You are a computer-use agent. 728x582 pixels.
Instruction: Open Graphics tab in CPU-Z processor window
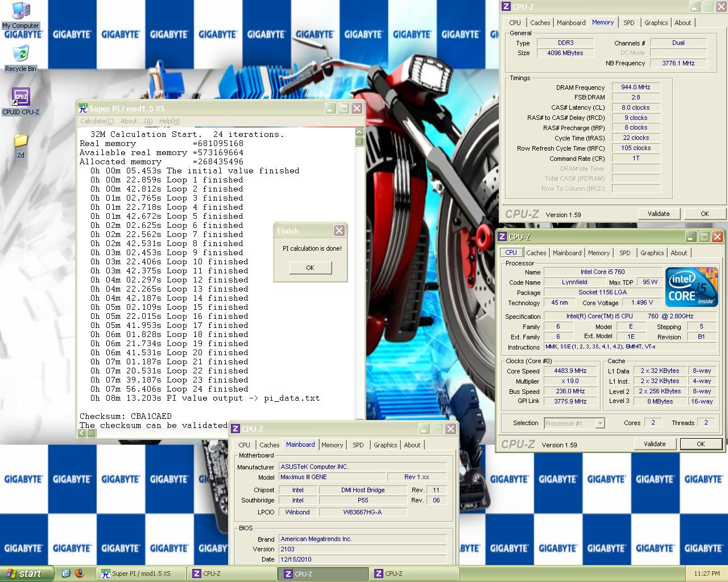point(652,253)
